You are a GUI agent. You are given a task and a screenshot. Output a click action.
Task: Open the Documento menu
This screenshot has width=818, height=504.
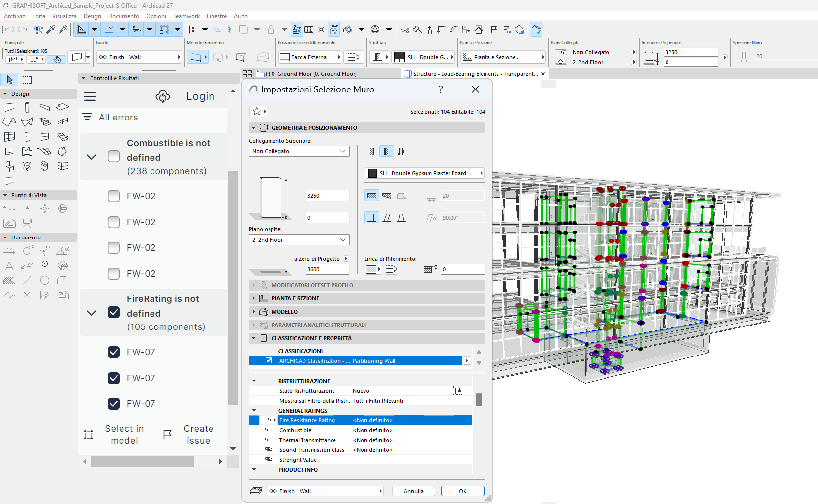coord(123,16)
